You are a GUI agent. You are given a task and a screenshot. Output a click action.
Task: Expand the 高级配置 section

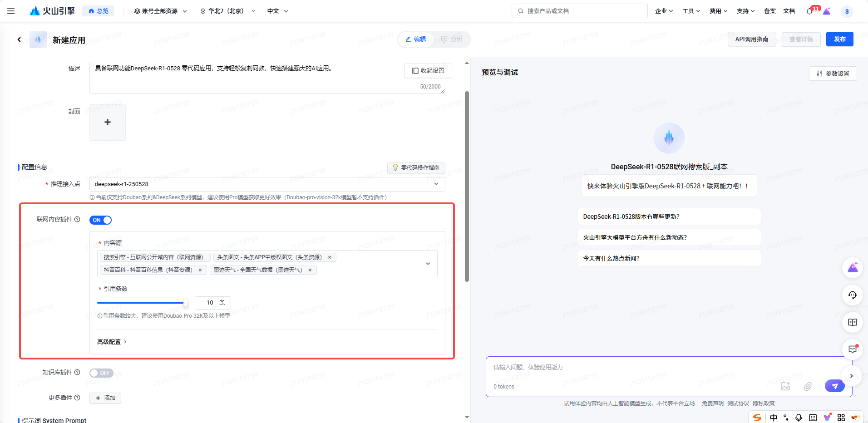click(x=112, y=342)
